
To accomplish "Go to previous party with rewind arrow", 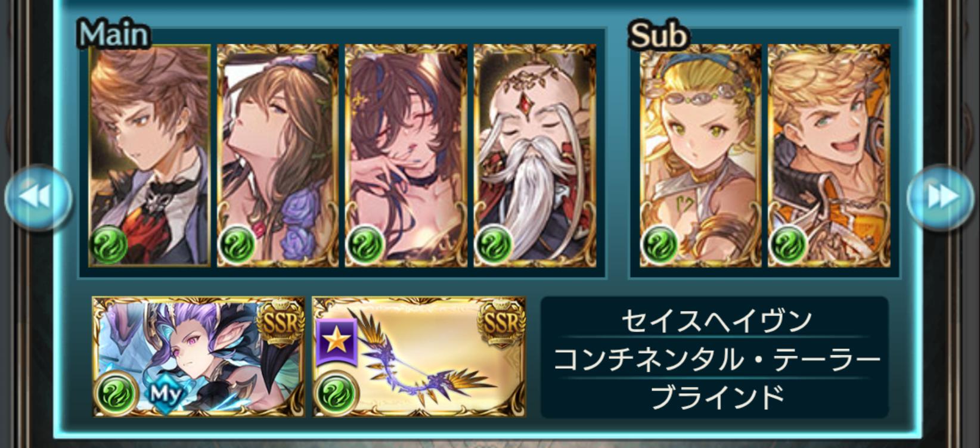I will [x=39, y=197].
